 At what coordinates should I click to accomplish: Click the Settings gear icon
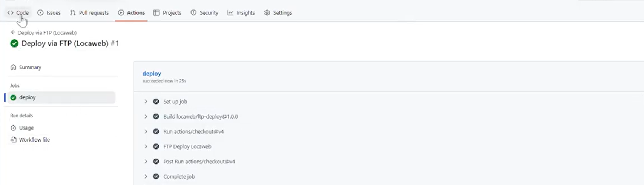pyautogui.click(x=267, y=13)
